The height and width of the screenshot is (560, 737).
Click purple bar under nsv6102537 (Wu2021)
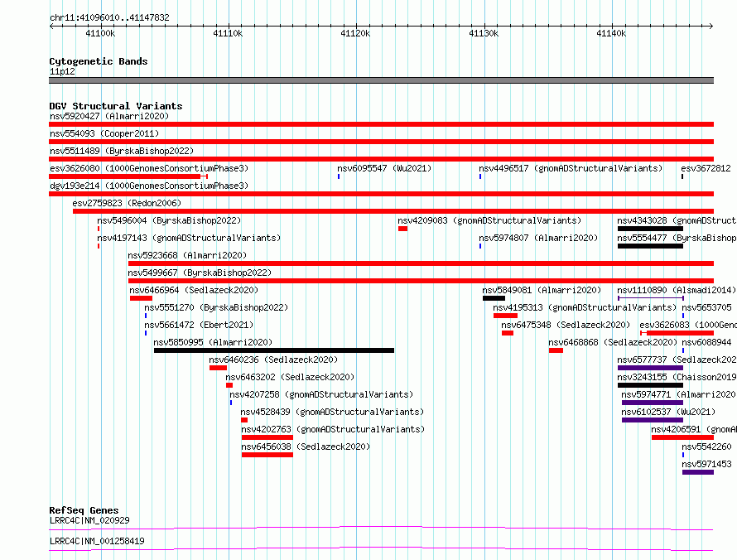pos(653,420)
